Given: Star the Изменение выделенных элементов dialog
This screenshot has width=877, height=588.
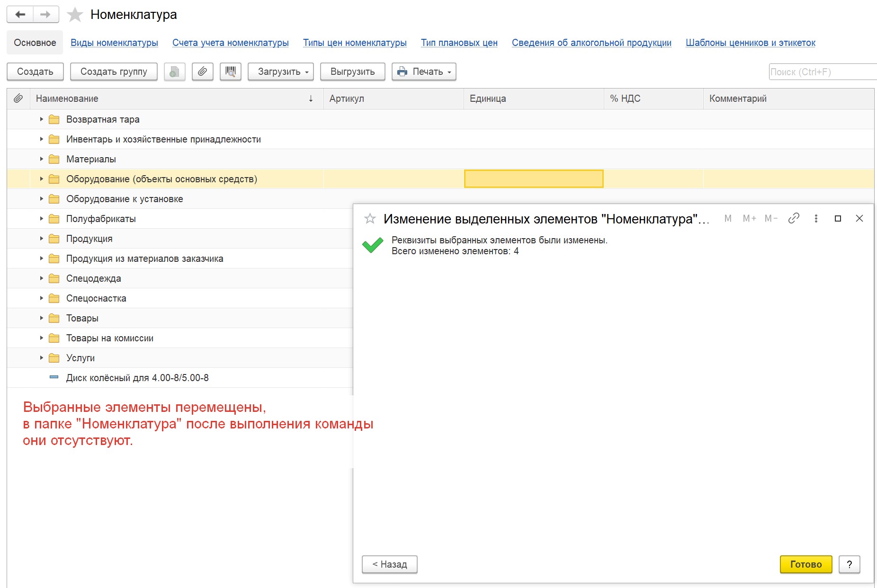Looking at the screenshot, I should coord(370,219).
